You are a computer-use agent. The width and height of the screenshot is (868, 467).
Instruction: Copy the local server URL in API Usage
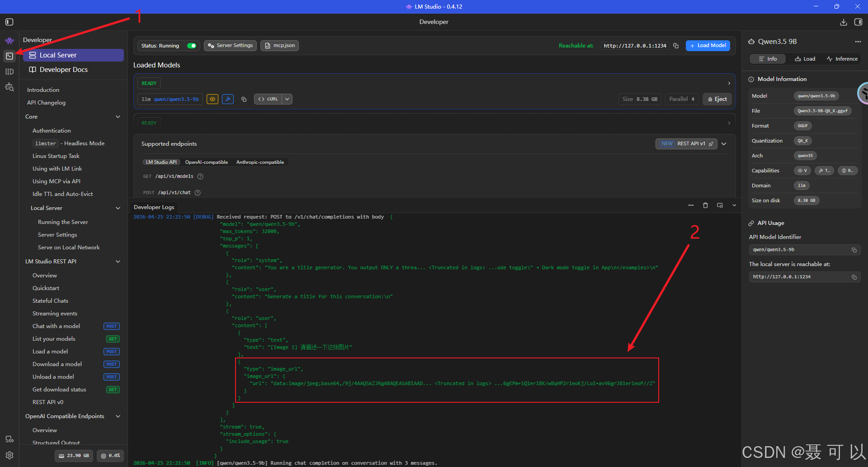854,277
